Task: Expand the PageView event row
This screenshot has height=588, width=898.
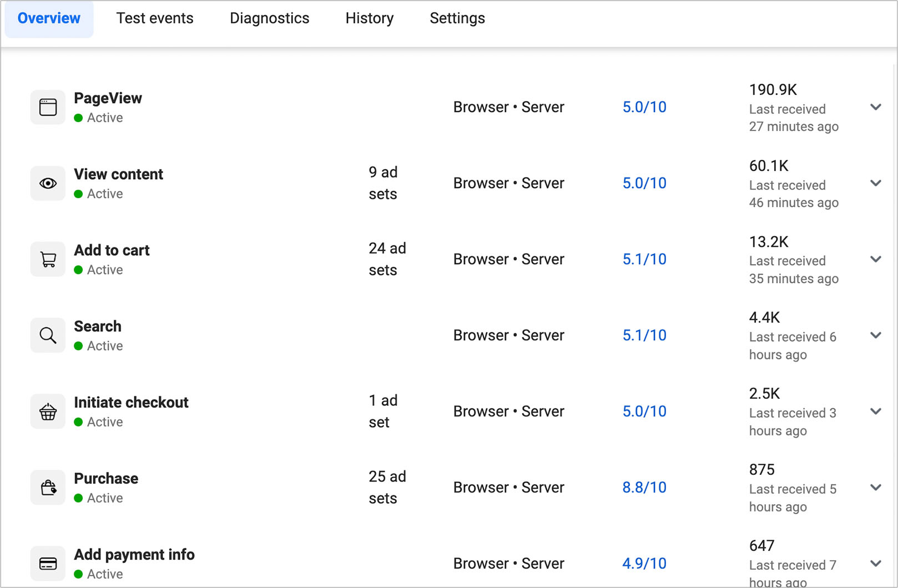Action: [875, 107]
